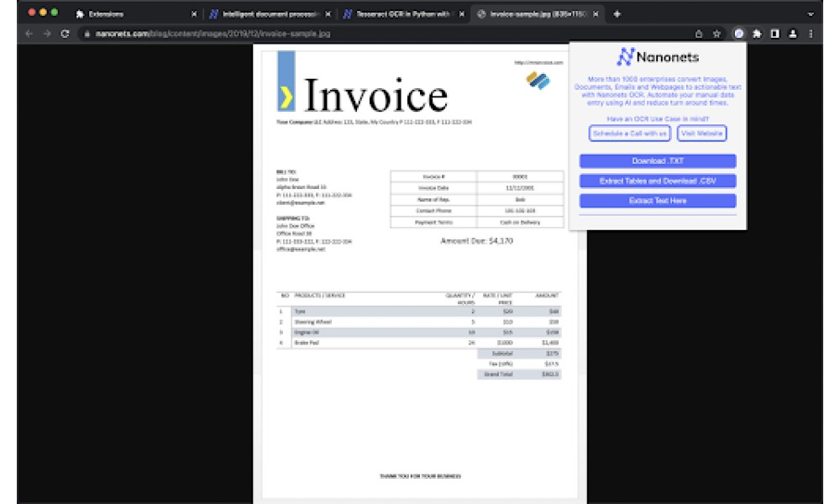Switch to Intelligent document processing tab
The height and width of the screenshot is (504, 840).
click(270, 14)
